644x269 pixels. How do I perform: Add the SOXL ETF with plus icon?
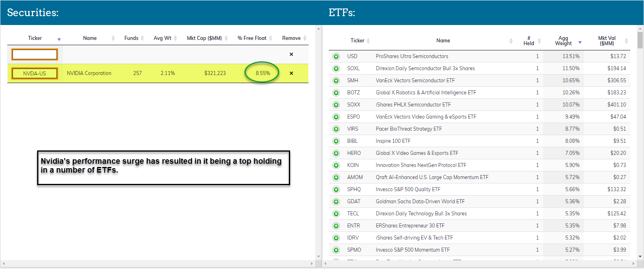click(x=336, y=69)
